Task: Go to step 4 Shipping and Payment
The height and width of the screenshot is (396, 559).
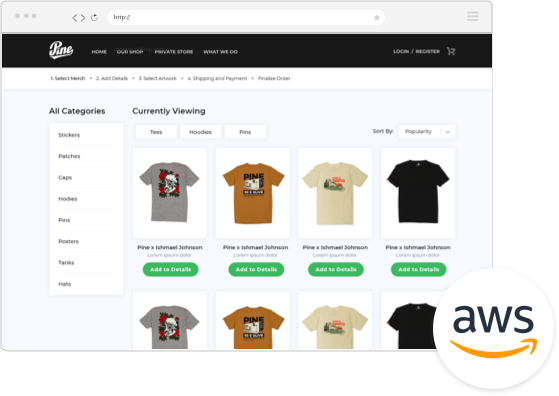Action: coord(217,78)
